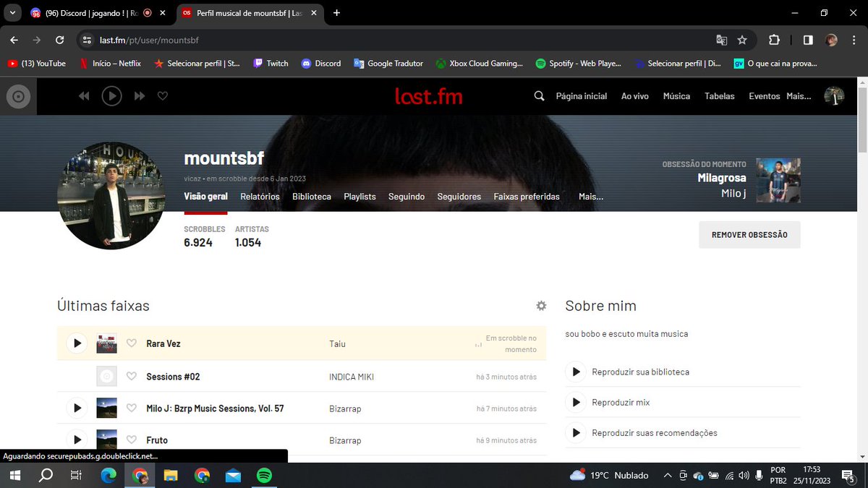Click play icon beside Reproduzir sua biblioteca

point(576,372)
